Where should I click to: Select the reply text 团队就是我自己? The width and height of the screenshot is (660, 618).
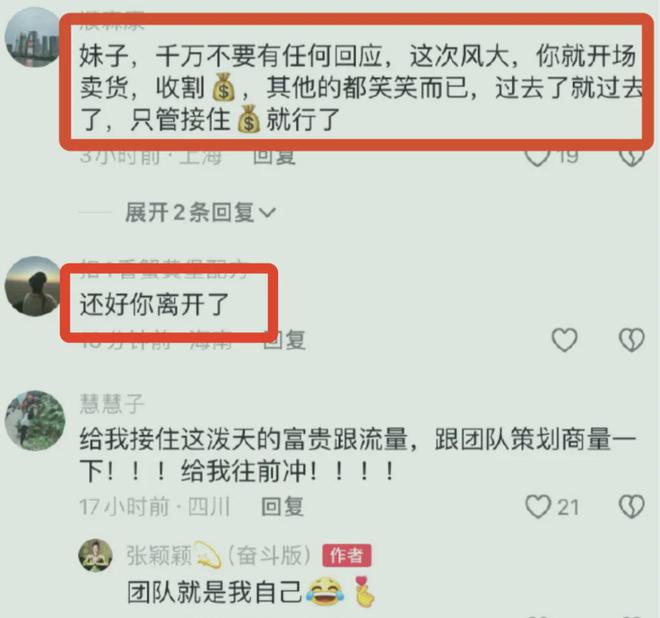click(x=215, y=592)
